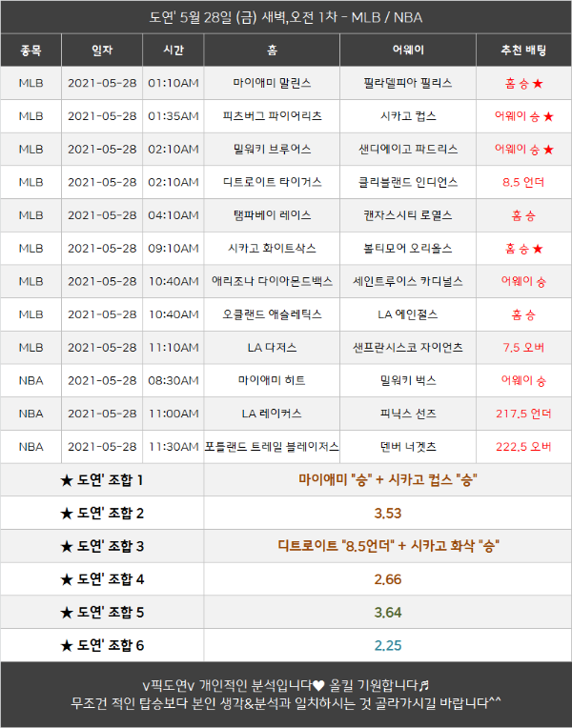The height and width of the screenshot is (728, 572).
Task: Click 홈 승 pick for 탬파베이 레이스
Action: click(x=523, y=215)
